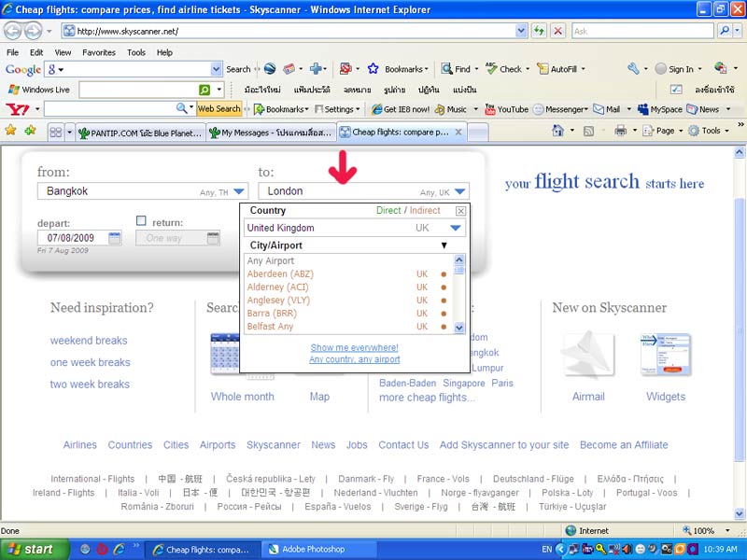
Task: Click the Widgets thumbnail image
Action: [x=666, y=354]
